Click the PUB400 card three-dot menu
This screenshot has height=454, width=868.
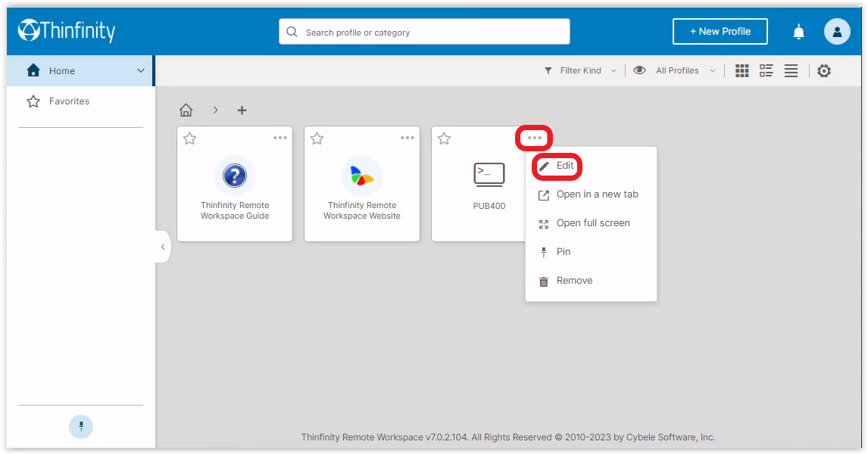pyautogui.click(x=534, y=138)
